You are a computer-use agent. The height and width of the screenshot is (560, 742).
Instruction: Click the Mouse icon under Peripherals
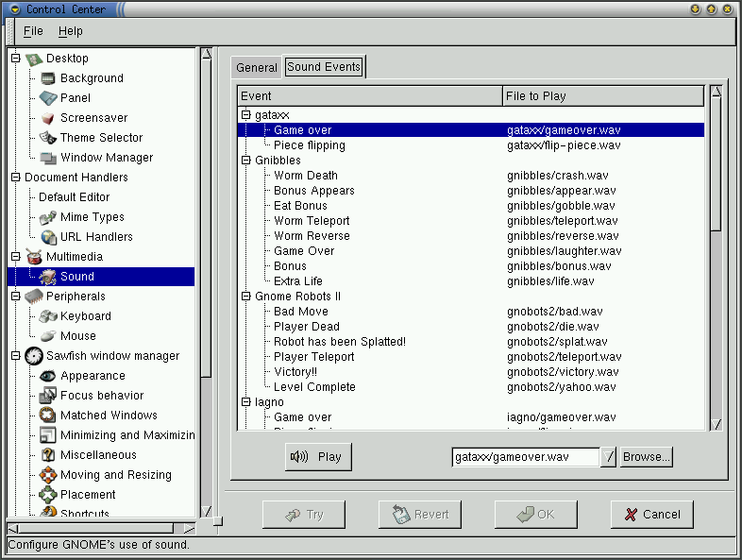(48, 336)
